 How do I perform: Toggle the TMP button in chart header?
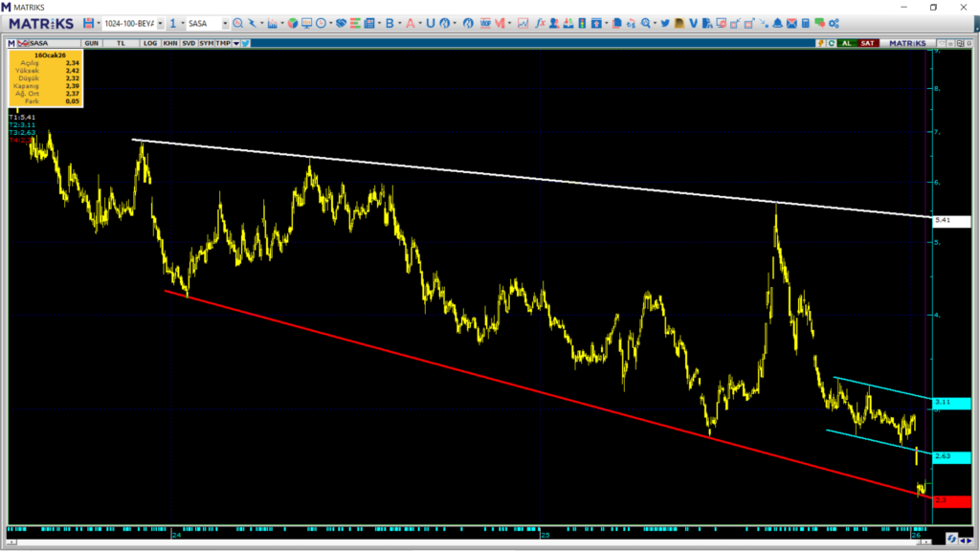[223, 43]
